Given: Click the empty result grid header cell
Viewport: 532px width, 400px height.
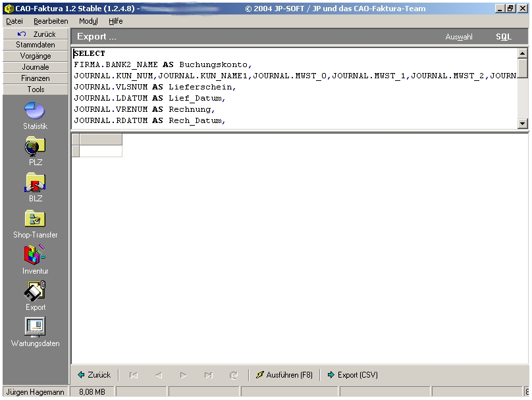Looking at the screenshot, I should click(101, 139).
